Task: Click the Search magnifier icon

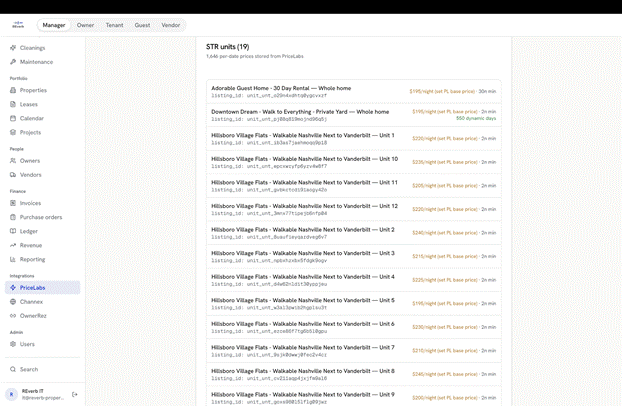Action: coord(13,369)
